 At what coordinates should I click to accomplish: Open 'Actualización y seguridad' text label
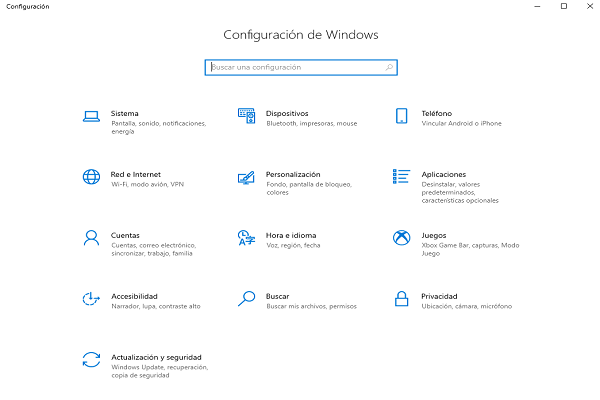(x=156, y=357)
